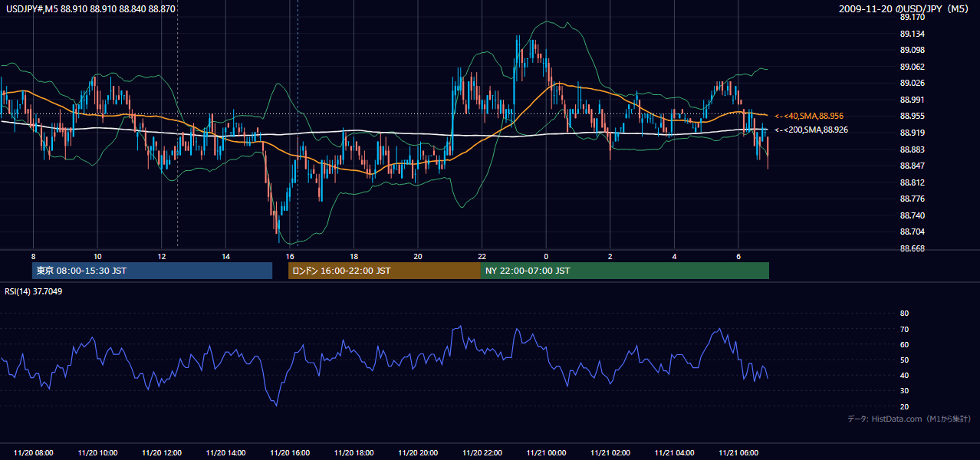Click the 11/21 04:00 time label

[674, 453]
